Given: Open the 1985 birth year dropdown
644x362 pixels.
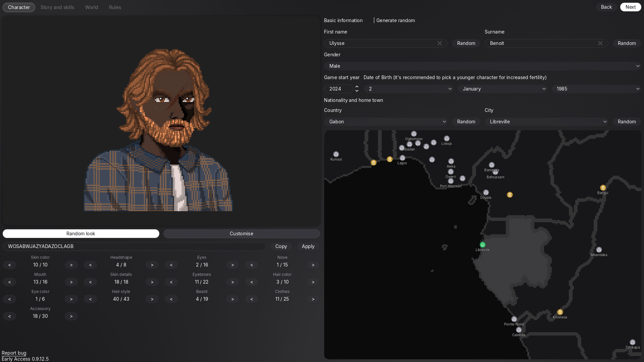Looking at the screenshot, I should 596,89.
